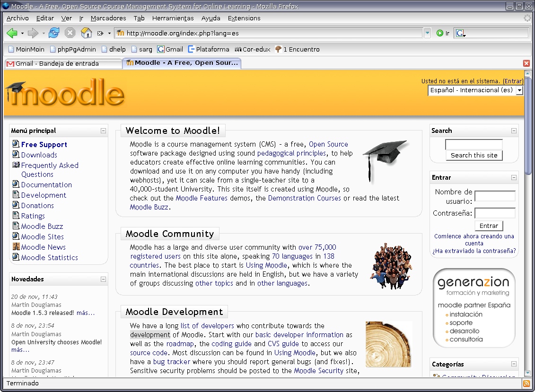535x392 pixels.
Task: Click the green Back arrow button
Action: [x=12, y=33]
